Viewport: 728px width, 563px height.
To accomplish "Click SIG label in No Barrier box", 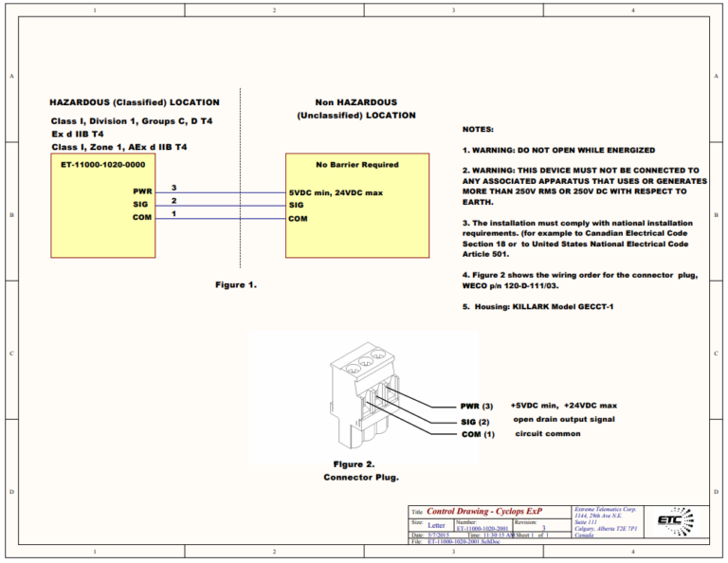I will tap(296, 205).
